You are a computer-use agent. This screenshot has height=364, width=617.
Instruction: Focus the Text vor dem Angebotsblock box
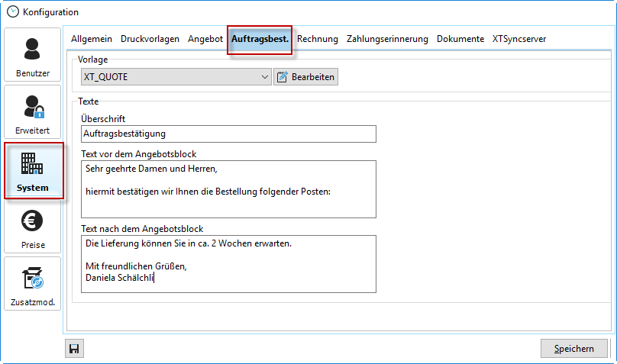click(x=228, y=188)
